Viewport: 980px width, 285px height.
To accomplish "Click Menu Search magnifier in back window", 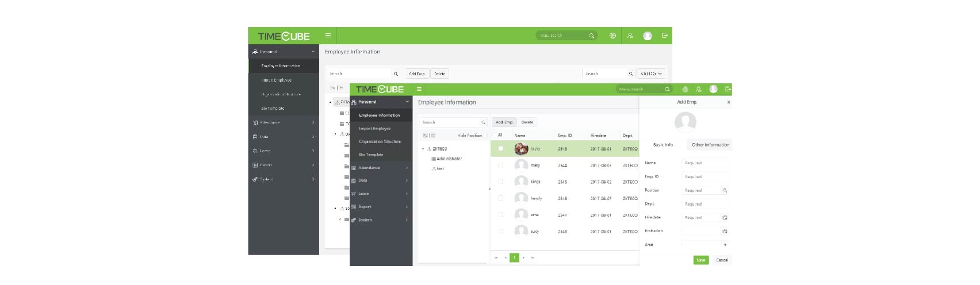I will pyautogui.click(x=591, y=36).
